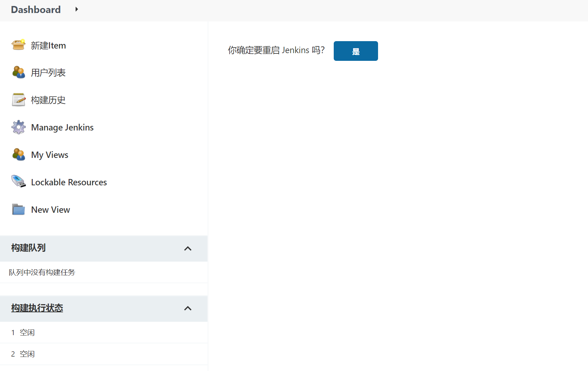Click the New View folder icon
Screen dimensions: 588x371
(x=18, y=209)
